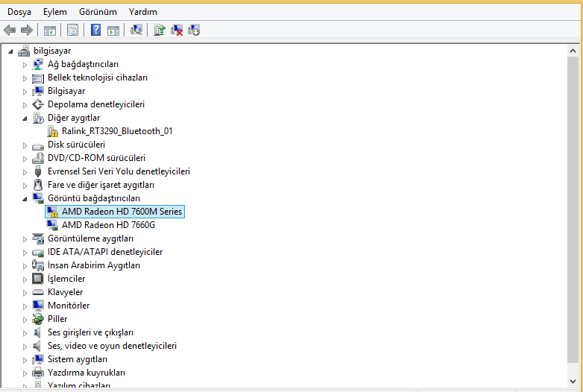Click the Sistem aygıtları text label
The image size is (583, 392).
click(78, 359)
